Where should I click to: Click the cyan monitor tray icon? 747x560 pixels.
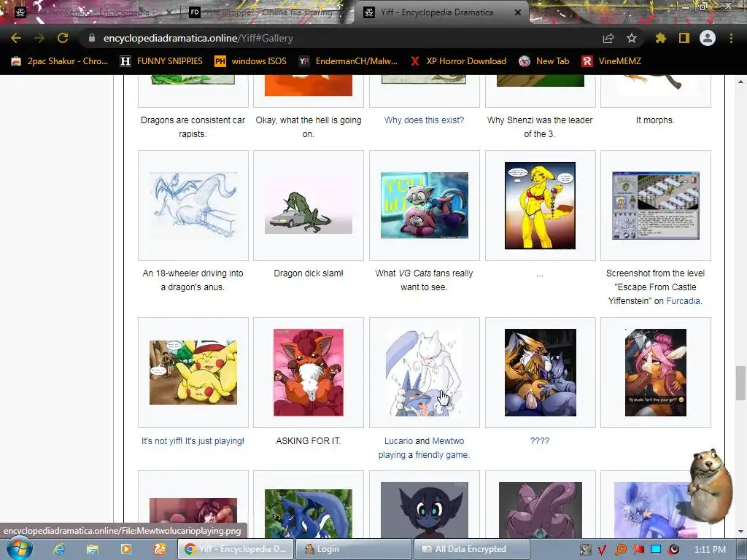click(656, 550)
